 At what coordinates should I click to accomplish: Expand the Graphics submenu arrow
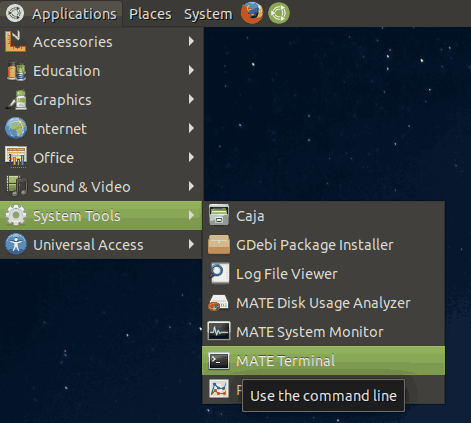(191, 99)
